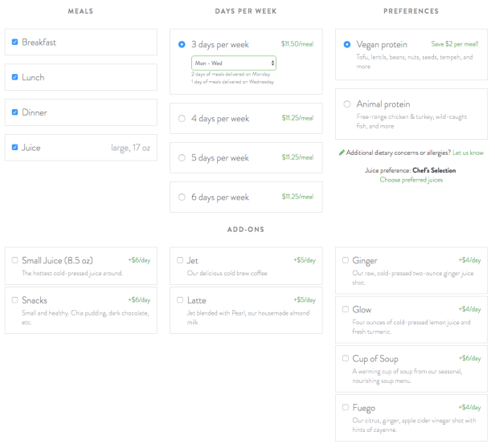Pick the 6 days per week radio button
This screenshot has height=448, width=495.
click(182, 198)
